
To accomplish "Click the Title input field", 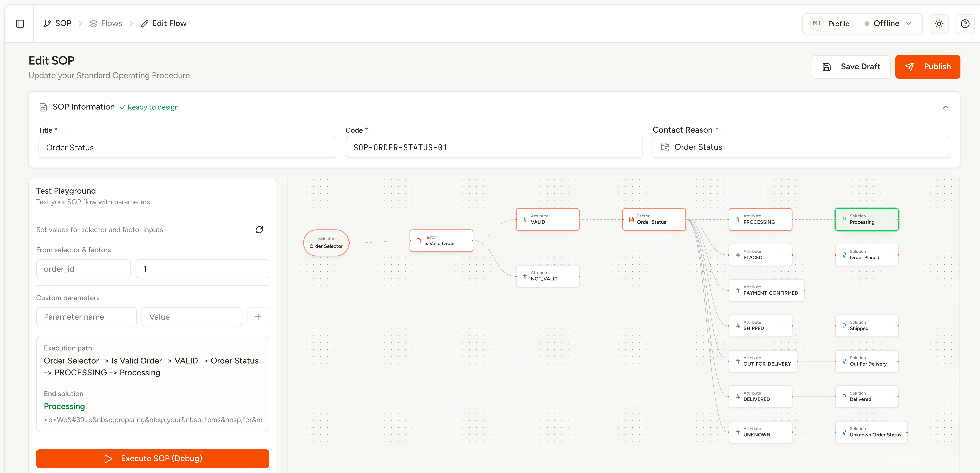I will tap(187, 148).
